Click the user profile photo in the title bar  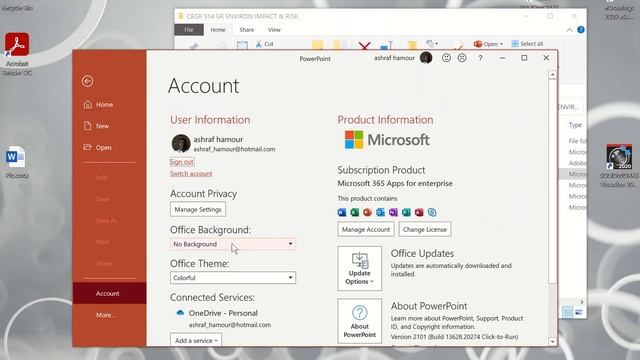coord(426,58)
